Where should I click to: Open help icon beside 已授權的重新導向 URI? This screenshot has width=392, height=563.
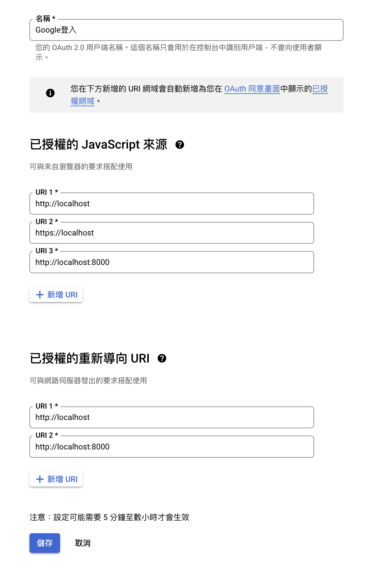tap(162, 358)
